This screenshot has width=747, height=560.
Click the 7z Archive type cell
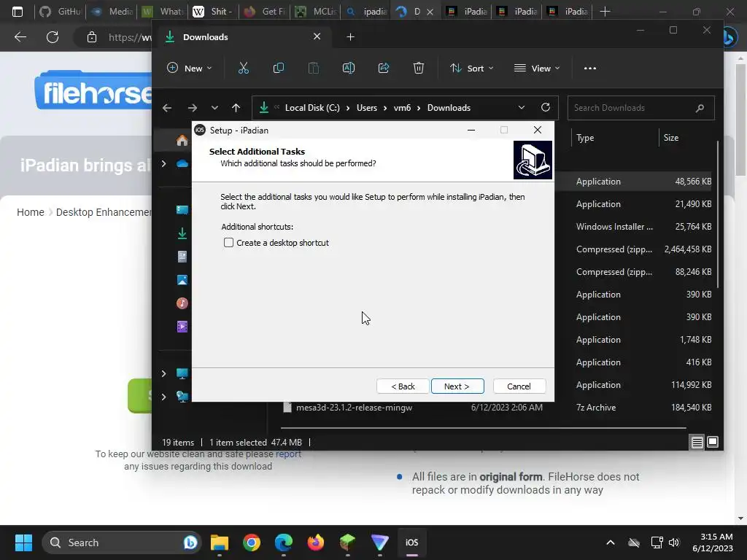(x=596, y=408)
